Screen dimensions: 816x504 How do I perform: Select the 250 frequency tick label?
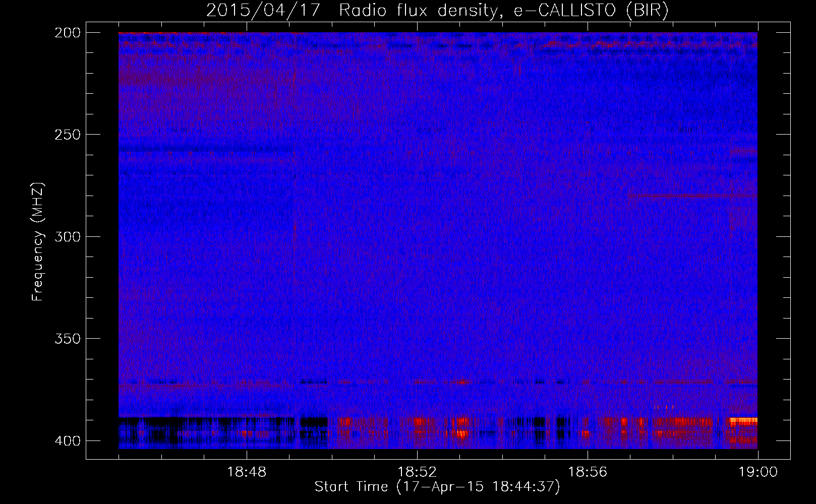coord(67,135)
